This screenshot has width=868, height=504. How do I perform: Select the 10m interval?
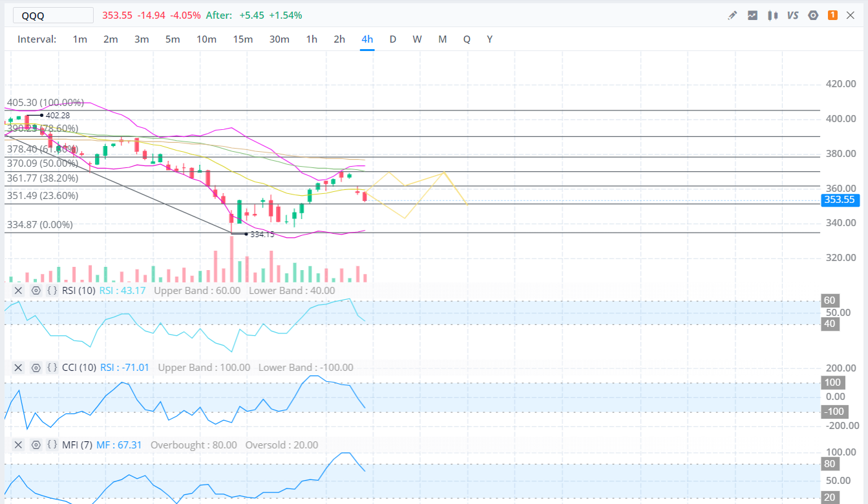[x=206, y=39]
